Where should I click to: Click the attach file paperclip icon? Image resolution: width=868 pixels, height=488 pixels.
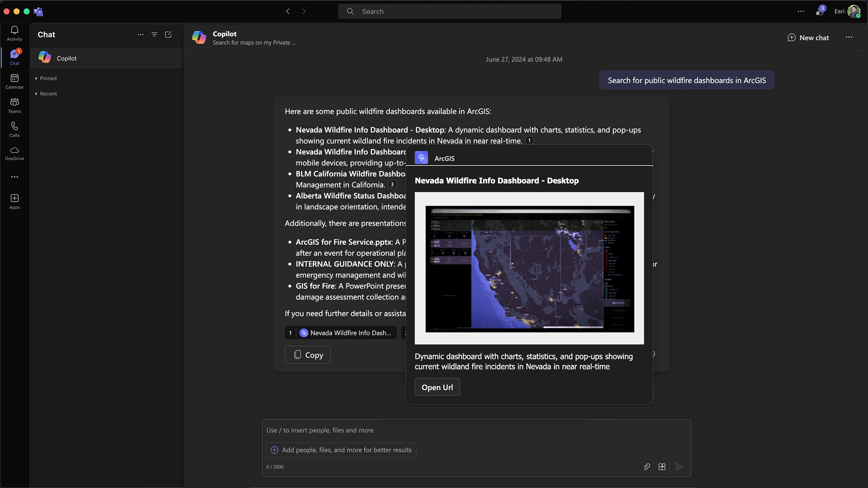pos(647,466)
